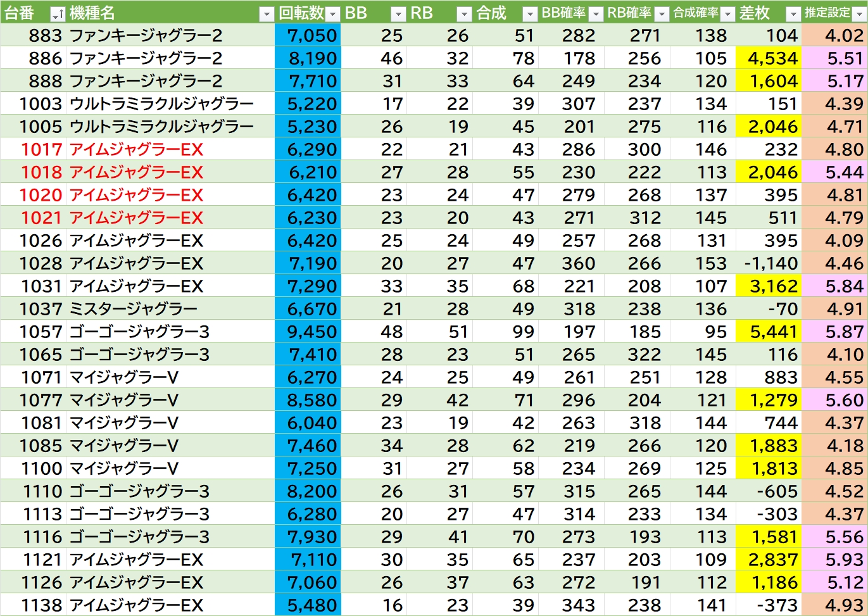Select 回転数 cell 9,450

tap(308, 332)
